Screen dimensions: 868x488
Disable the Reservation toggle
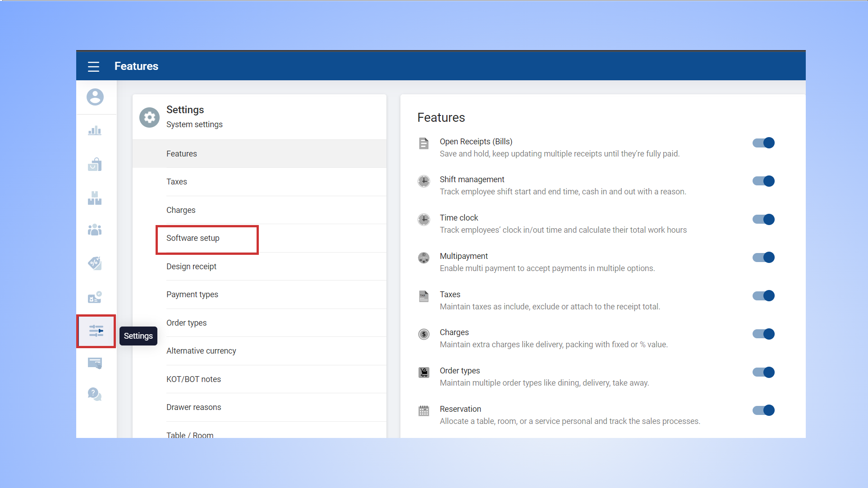click(763, 410)
